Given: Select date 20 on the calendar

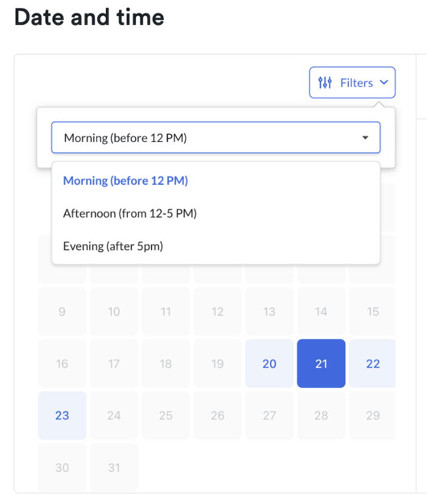Looking at the screenshot, I should [269, 363].
